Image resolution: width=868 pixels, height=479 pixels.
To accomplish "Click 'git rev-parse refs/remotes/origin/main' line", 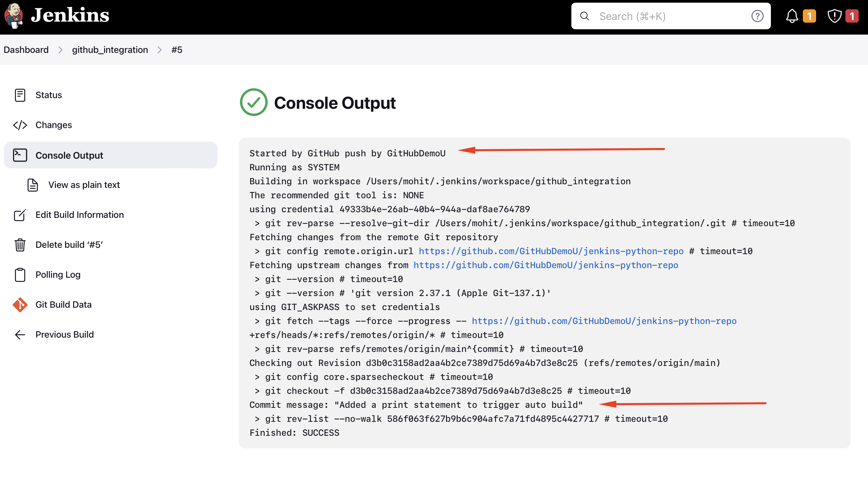I will (x=419, y=349).
